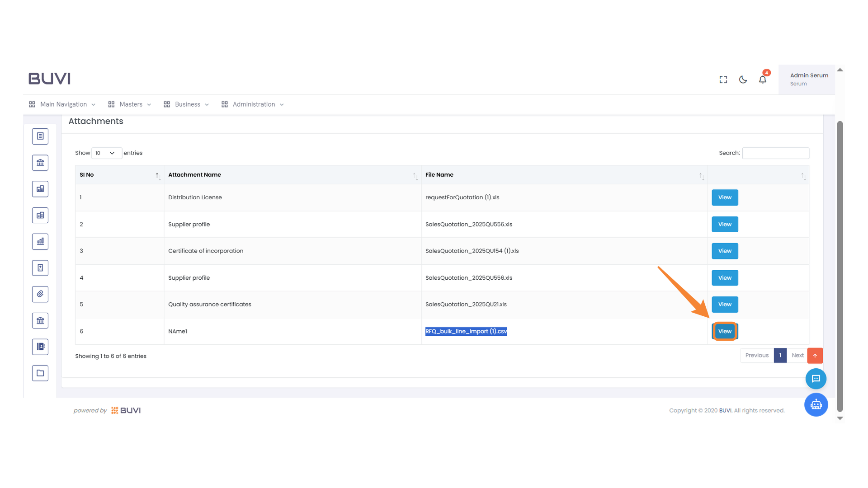The height and width of the screenshot is (488, 868).
Task: View the Distribution License attachment
Action: click(x=725, y=197)
